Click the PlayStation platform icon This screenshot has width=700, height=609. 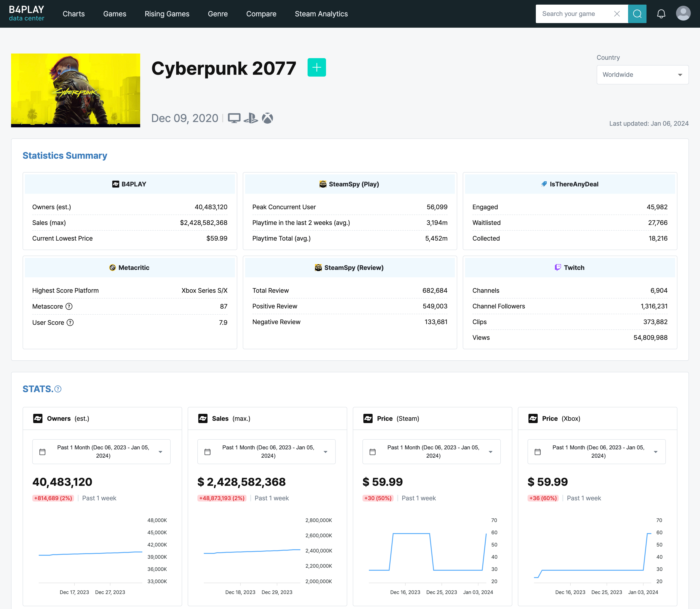[x=251, y=118]
